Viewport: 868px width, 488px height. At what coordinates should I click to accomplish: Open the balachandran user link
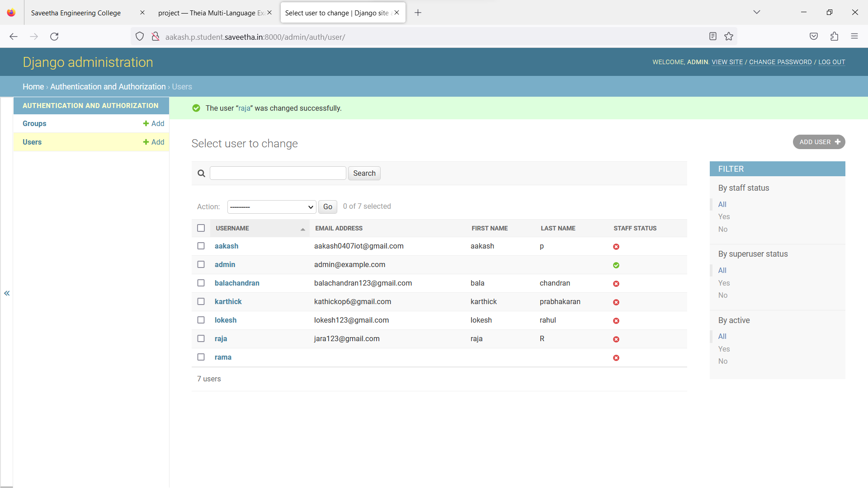point(237,283)
